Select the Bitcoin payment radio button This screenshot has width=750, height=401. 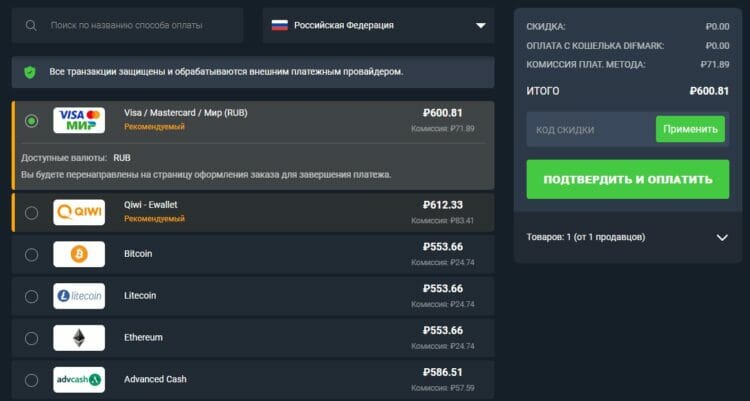pos(31,254)
